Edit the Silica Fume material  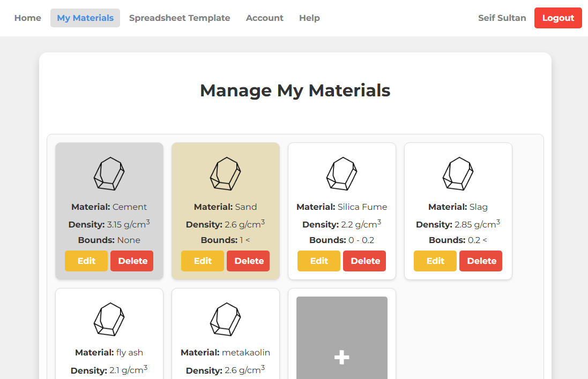(319, 261)
